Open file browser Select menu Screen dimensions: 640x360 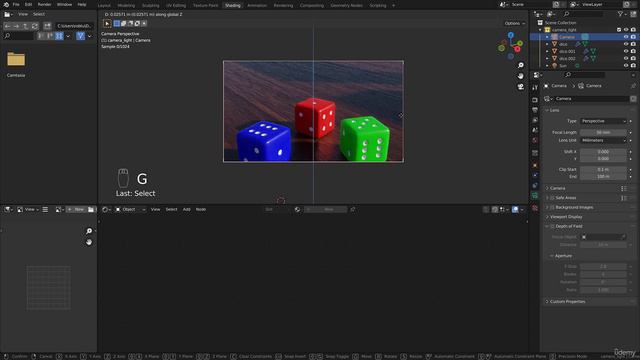(39, 14)
